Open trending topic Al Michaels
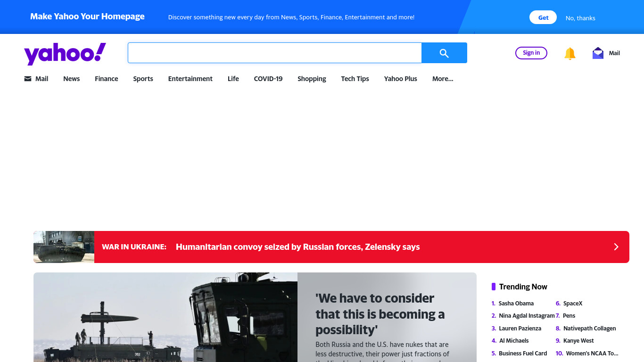 click(x=514, y=341)
